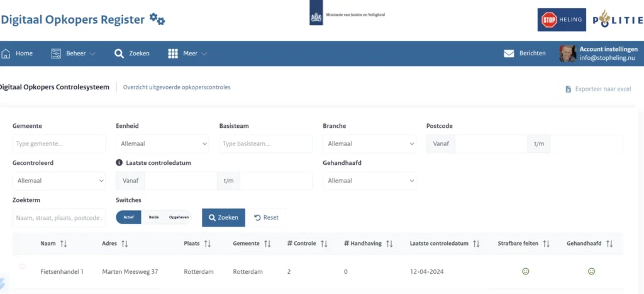Expand the Meer chevron
This screenshot has width=644, height=294.
[204, 54]
